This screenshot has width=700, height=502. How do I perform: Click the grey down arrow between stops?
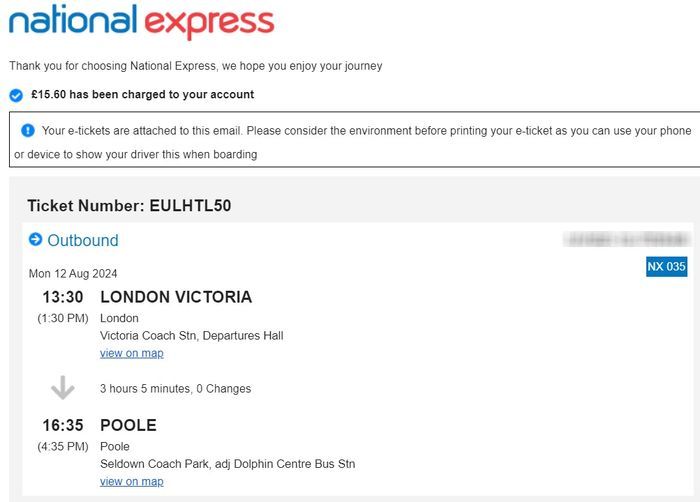(x=62, y=388)
